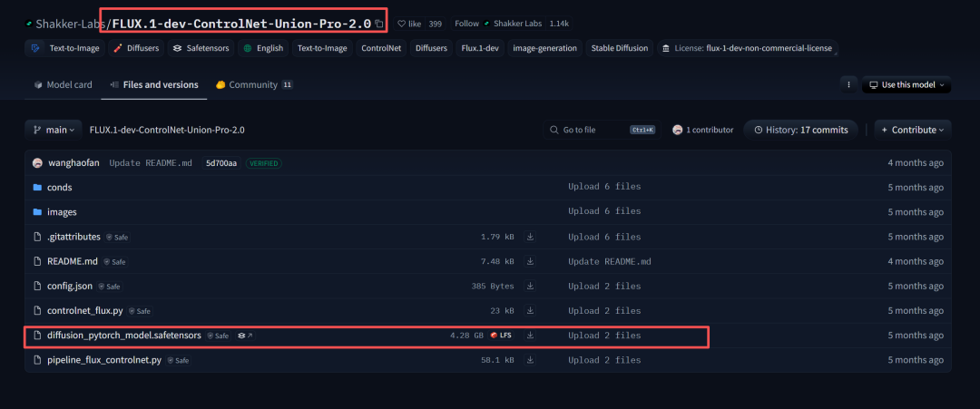This screenshot has width=980, height=409.
Task: Open the main branch dropdown
Action: click(54, 130)
